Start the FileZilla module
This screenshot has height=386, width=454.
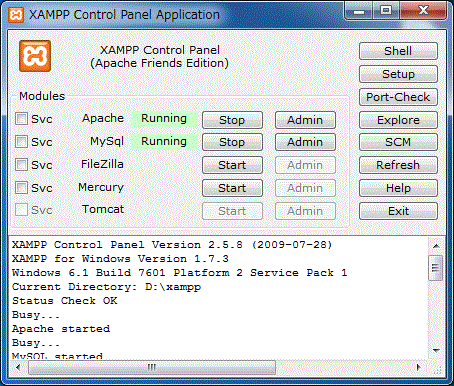pos(232,165)
